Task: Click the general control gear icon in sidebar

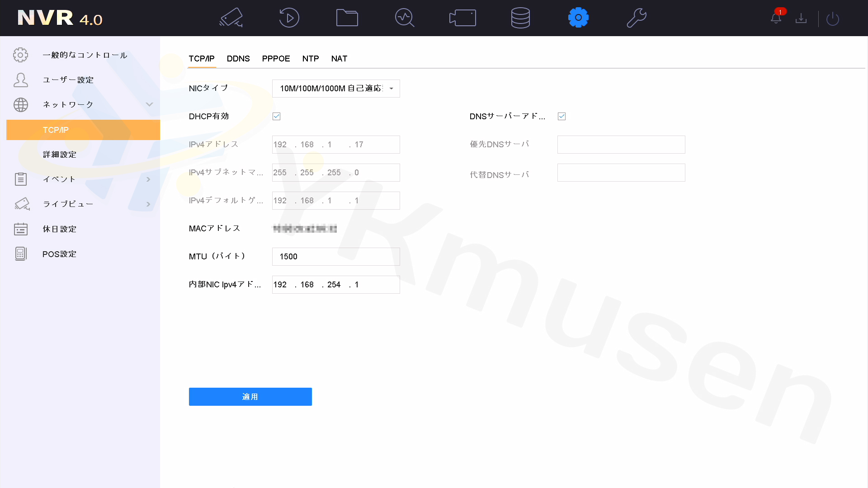Action: click(x=20, y=55)
